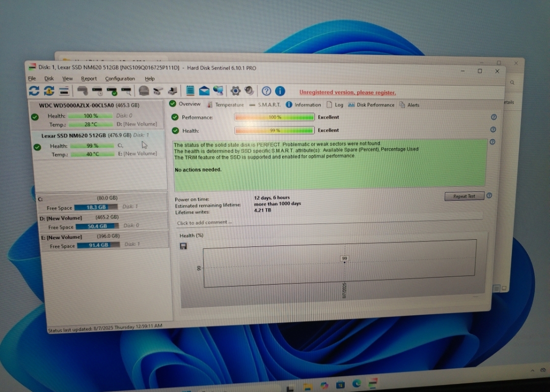Click the Unregistered version please register link

348,93
